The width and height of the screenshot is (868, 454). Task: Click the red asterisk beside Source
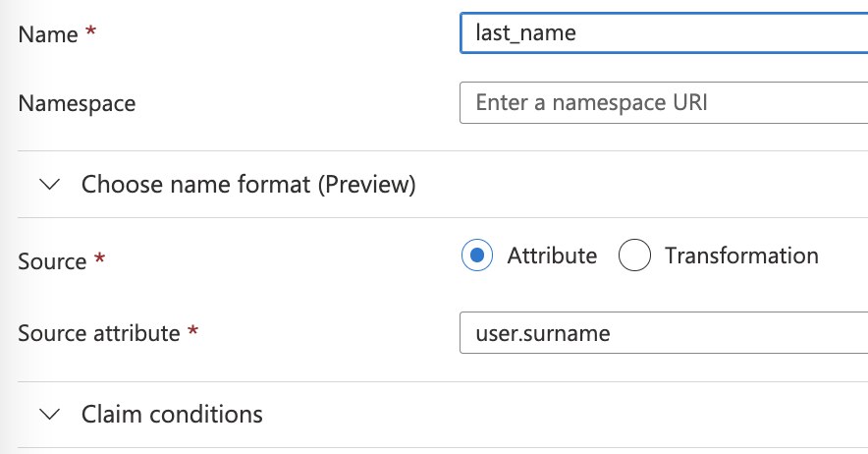click(x=99, y=261)
